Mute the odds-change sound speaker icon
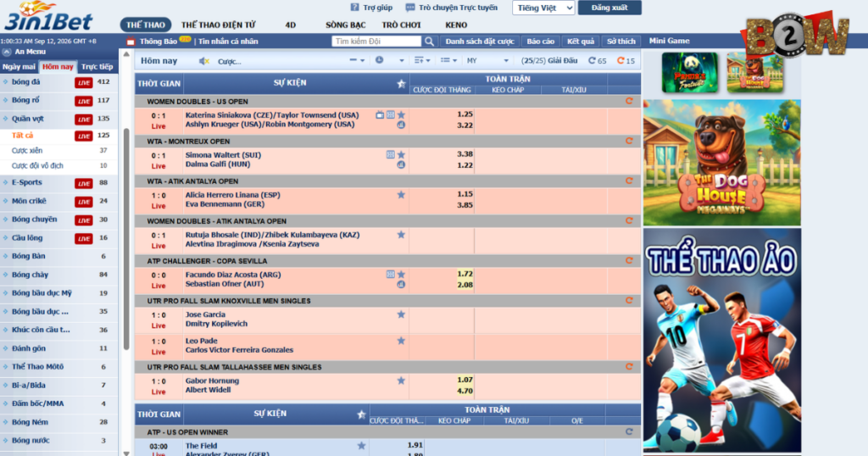The height and width of the screenshot is (456, 868). pos(203,61)
